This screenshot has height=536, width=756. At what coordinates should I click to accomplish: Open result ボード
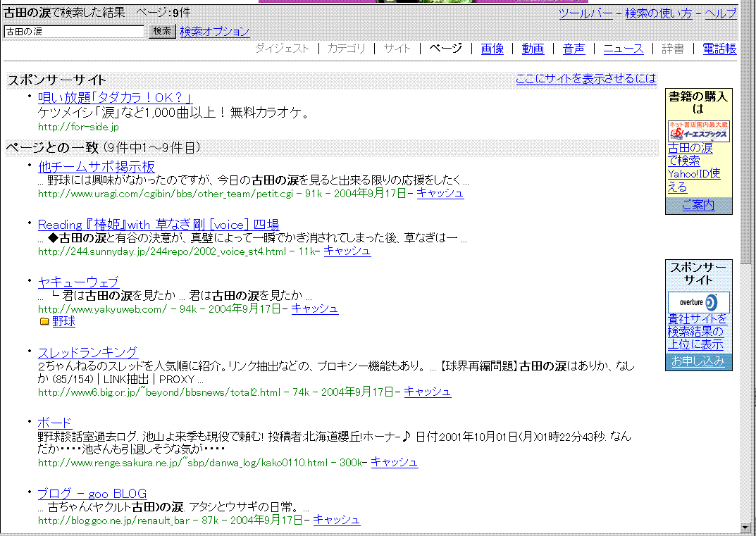coord(55,423)
